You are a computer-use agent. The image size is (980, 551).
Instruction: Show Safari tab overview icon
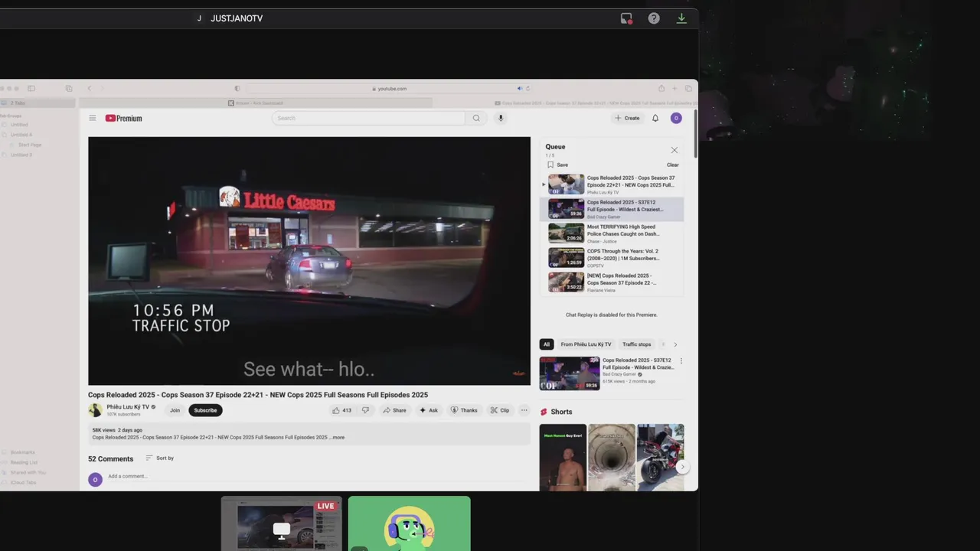coord(688,89)
